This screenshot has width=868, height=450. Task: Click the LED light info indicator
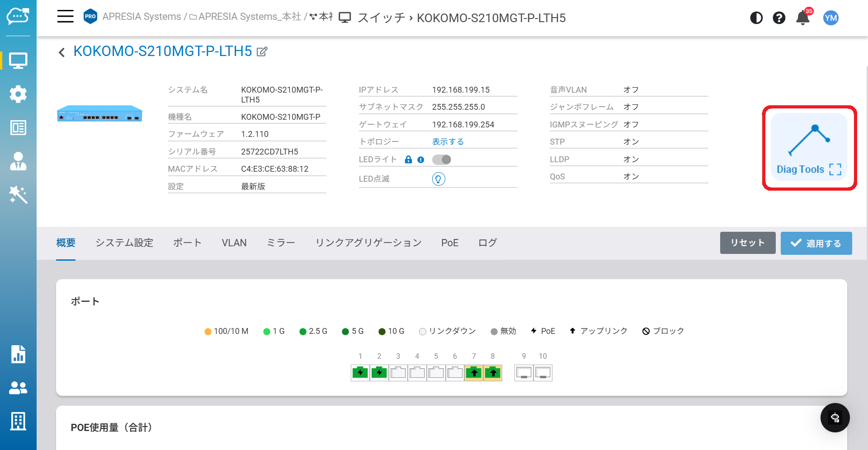[421, 159]
